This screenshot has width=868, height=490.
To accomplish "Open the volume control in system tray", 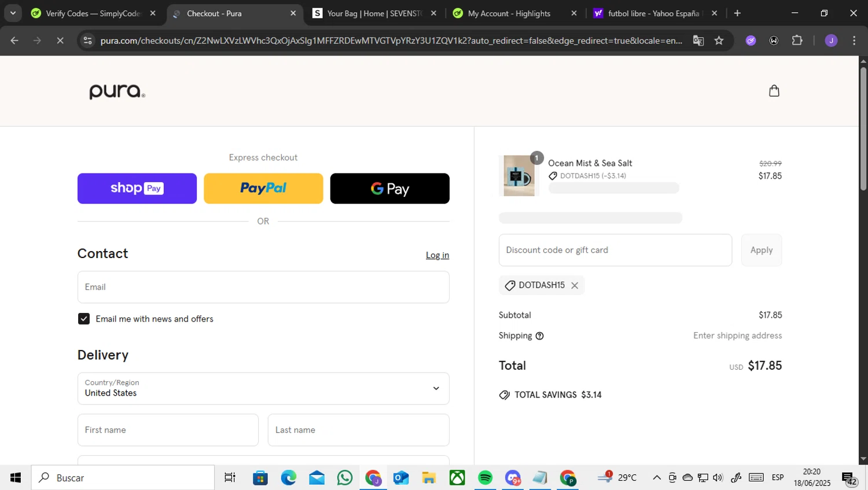I will pos(718,478).
